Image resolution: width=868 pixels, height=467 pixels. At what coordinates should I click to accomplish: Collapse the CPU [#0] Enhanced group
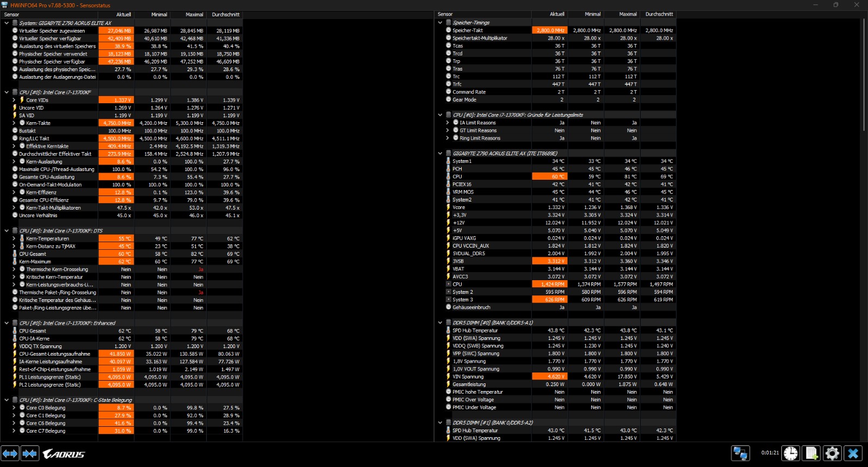(7, 323)
